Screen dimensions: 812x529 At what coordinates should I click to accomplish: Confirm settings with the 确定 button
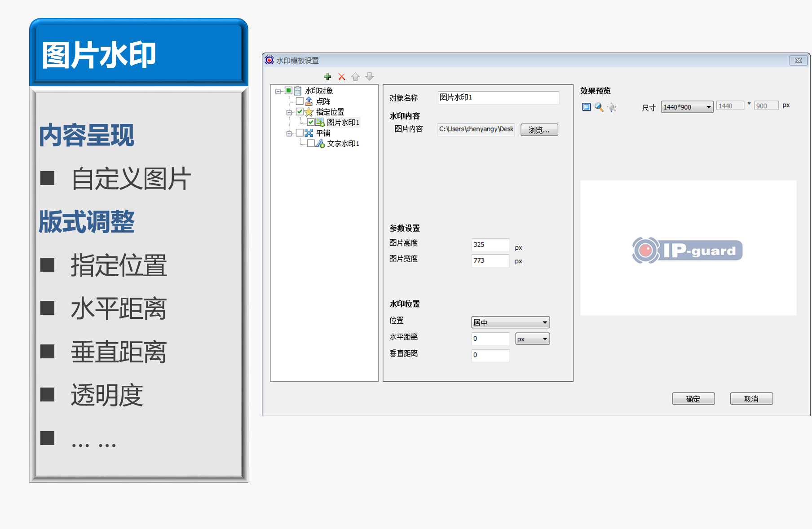point(693,398)
